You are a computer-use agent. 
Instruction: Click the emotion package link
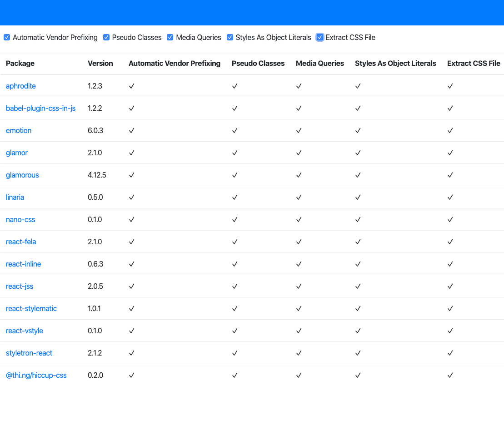point(19,130)
